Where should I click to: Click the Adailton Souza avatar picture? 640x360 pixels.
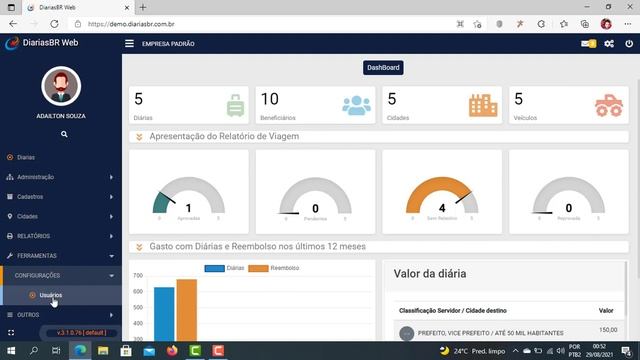(x=61, y=86)
